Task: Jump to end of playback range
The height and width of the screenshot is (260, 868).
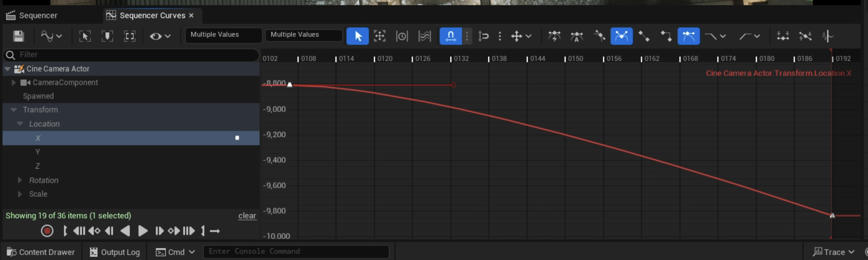Action: coord(189,231)
